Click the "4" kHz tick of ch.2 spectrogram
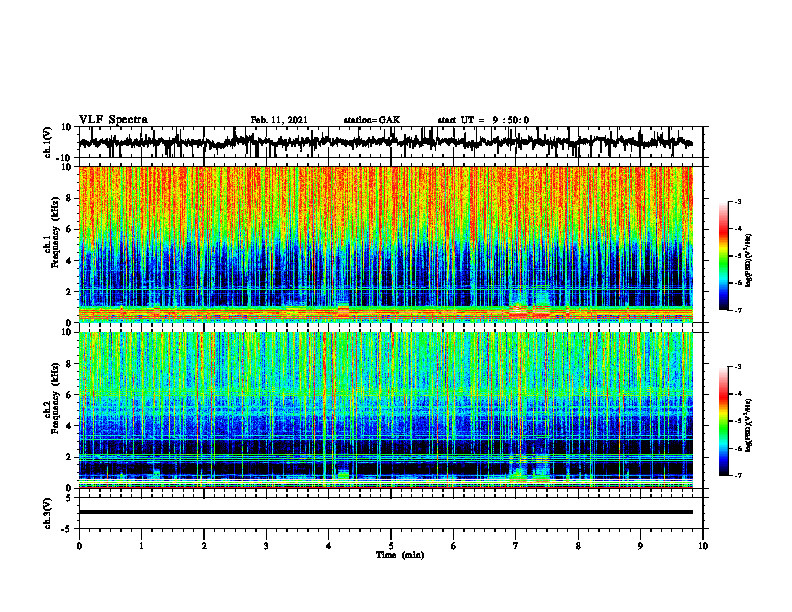792x612 pixels. pos(70,426)
